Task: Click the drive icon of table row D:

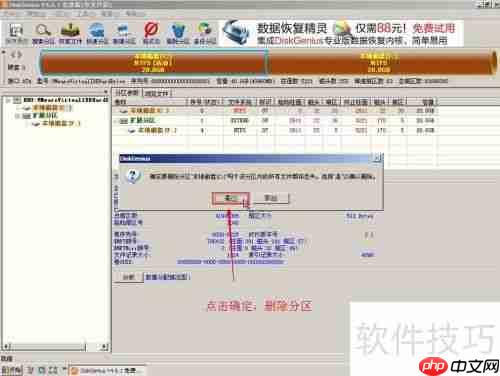Action: tap(132, 131)
